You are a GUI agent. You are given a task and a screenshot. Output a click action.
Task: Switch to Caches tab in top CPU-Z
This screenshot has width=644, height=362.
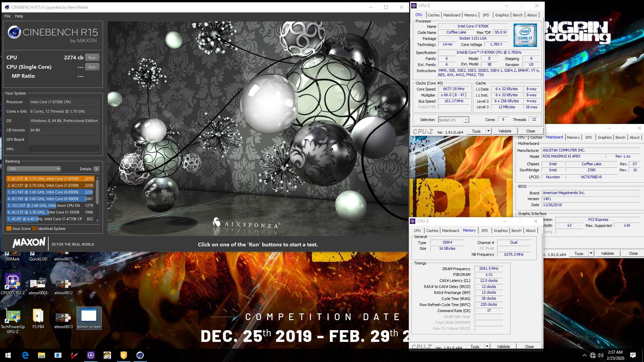(x=433, y=15)
